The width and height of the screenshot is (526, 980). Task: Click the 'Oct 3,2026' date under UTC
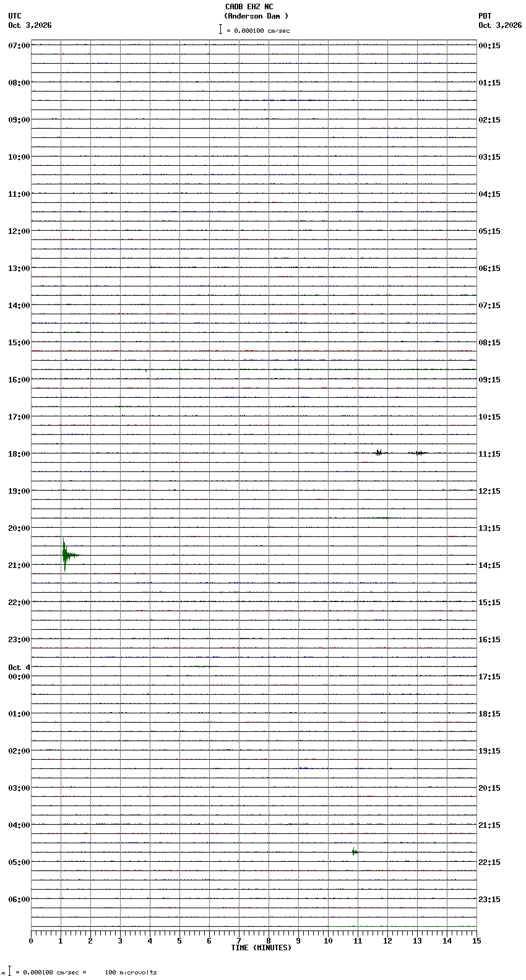click(x=30, y=25)
